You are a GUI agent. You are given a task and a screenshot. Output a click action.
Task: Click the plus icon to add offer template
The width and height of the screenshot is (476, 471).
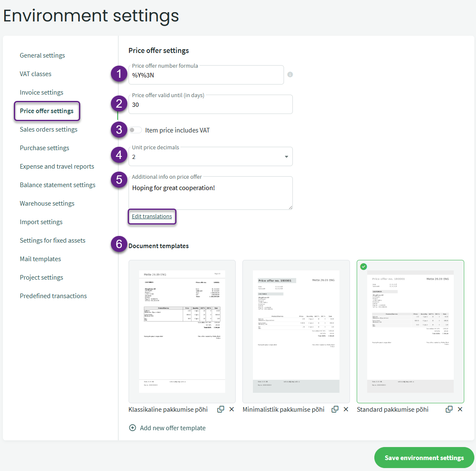pos(132,428)
